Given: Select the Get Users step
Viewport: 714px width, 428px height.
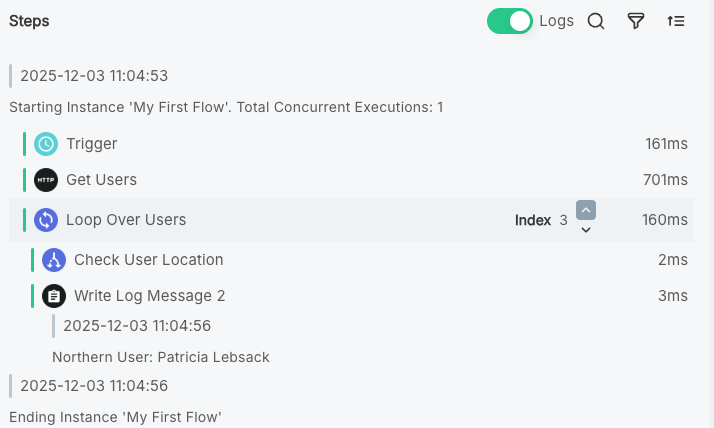Looking at the screenshot, I should pos(101,180).
